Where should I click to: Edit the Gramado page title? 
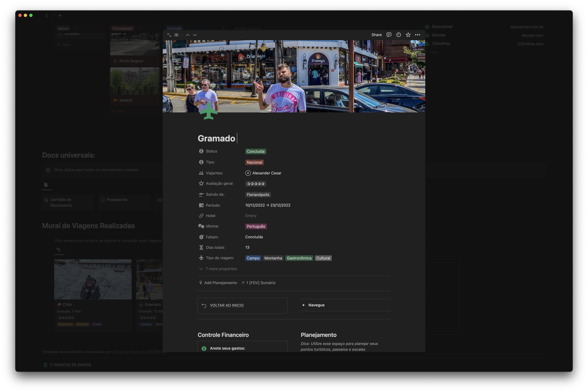(x=216, y=138)
